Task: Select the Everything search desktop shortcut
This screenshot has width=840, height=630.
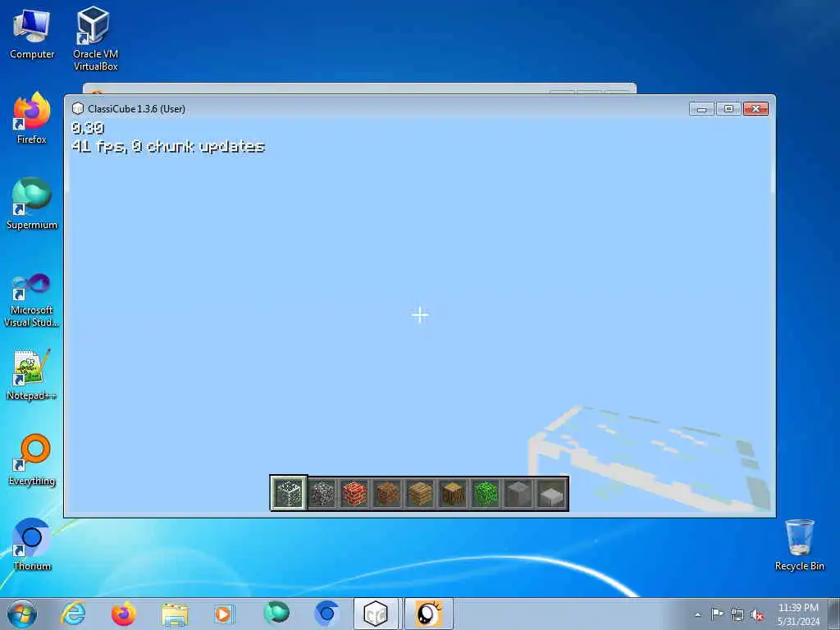Action: pyautogui.click(x=32, y=459)
